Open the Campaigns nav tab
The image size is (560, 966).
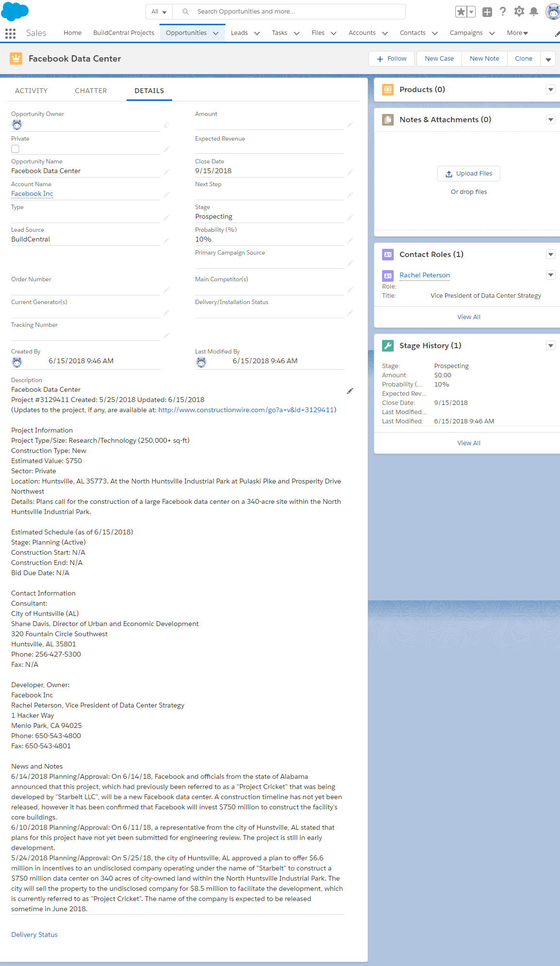[x=466, y=33]
